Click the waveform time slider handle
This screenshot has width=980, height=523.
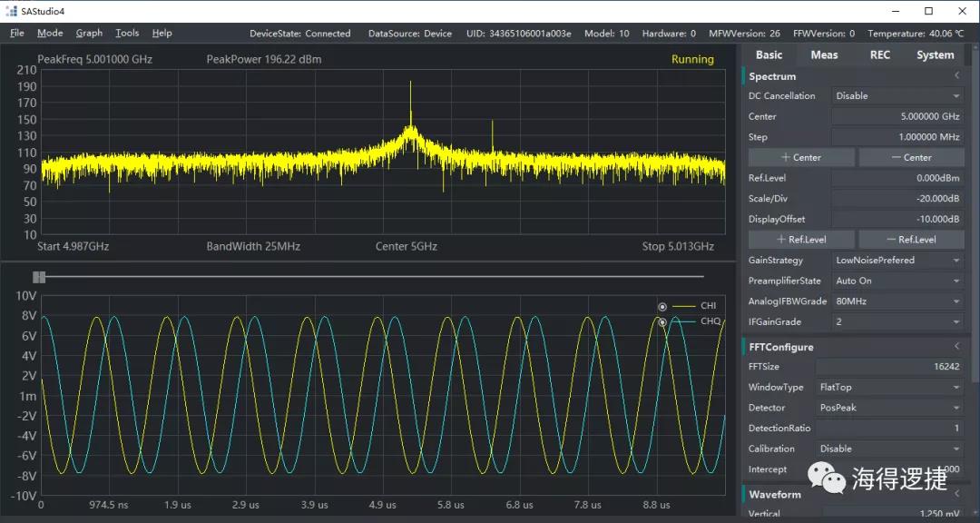point(39,277)
